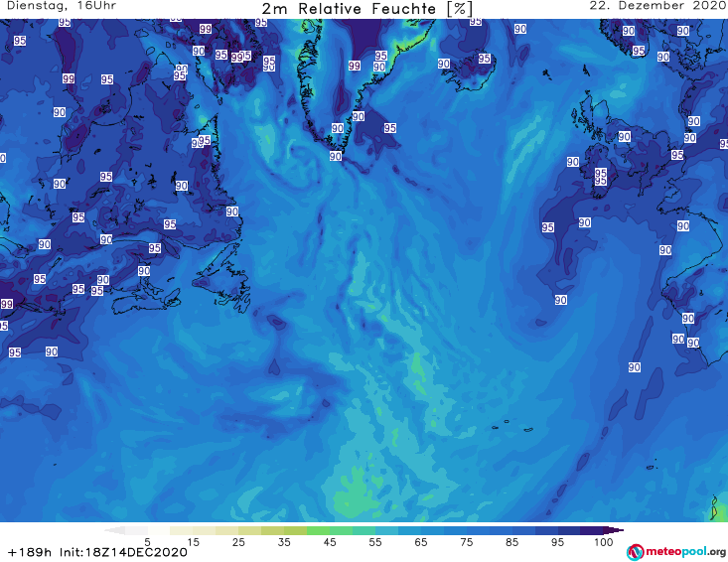
Task: Click the legend value '25'
Action: 238,541
